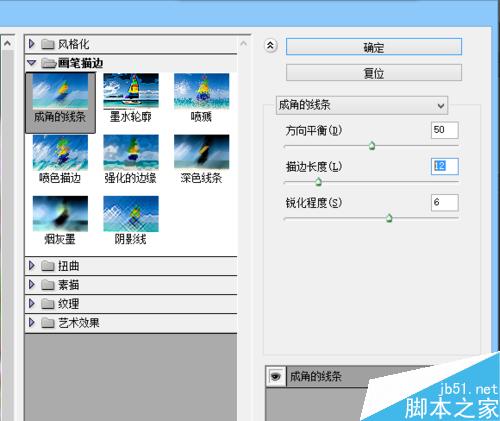
Task: Select the 强化的边缘 filter thumbnail
Action: point(131,153)
